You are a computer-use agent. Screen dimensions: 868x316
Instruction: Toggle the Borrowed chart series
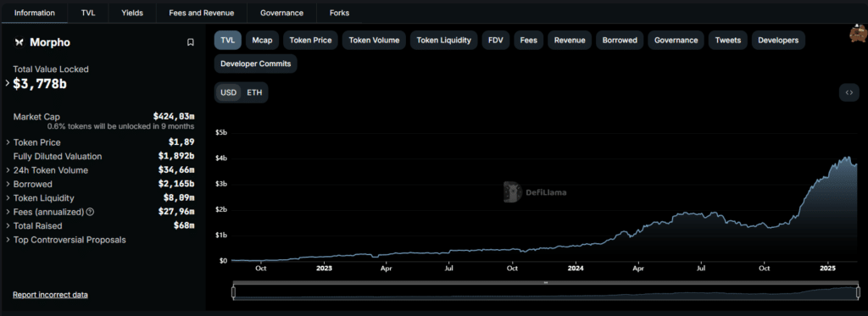click(x=620, y=41)
